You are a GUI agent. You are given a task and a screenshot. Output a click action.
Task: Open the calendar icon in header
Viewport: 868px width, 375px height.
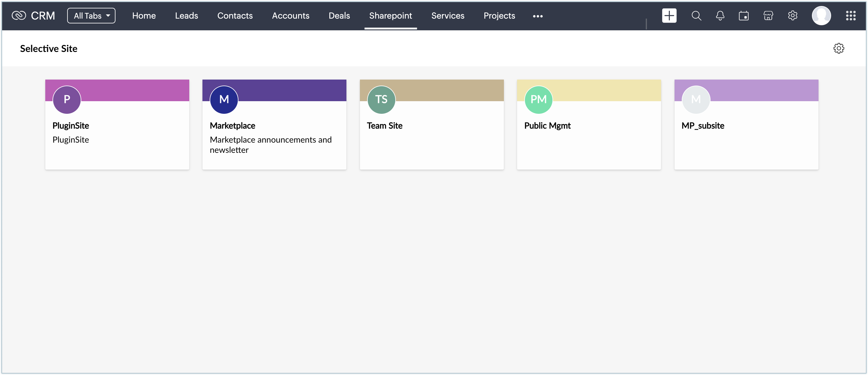coord(744,16)
